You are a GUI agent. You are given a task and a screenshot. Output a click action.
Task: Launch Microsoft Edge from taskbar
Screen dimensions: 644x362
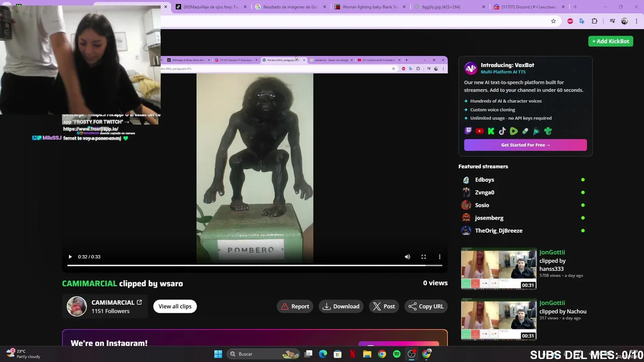[x=323, y=354]
